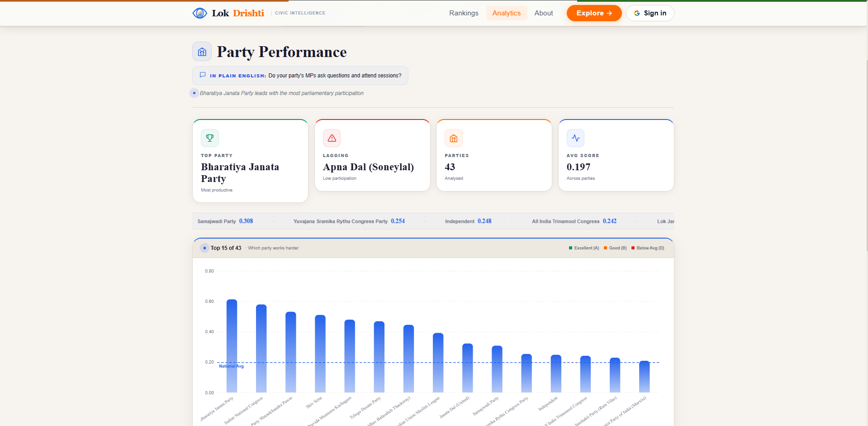Toggle the Good (B) legend item
The image size is (868, 426).
click(615, 248)
